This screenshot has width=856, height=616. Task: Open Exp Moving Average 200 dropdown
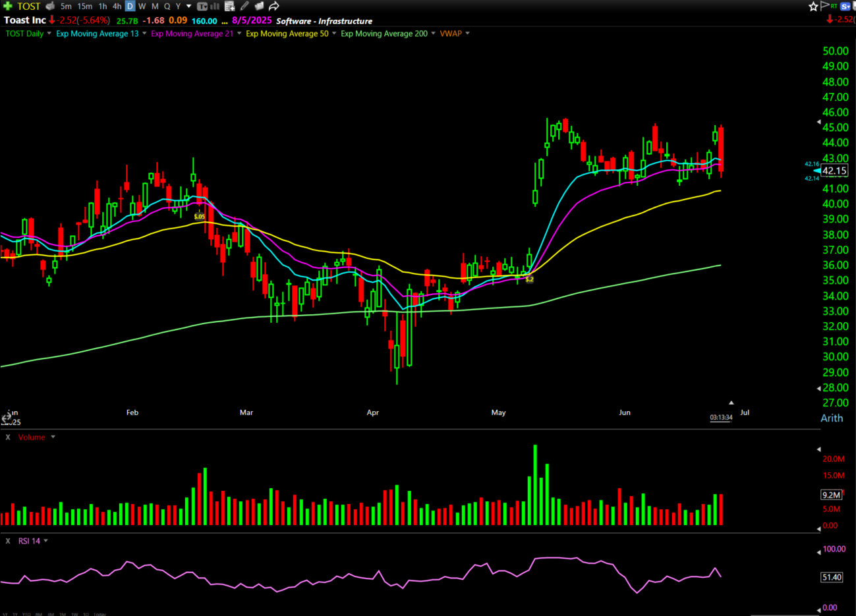(x=433, y=34)
